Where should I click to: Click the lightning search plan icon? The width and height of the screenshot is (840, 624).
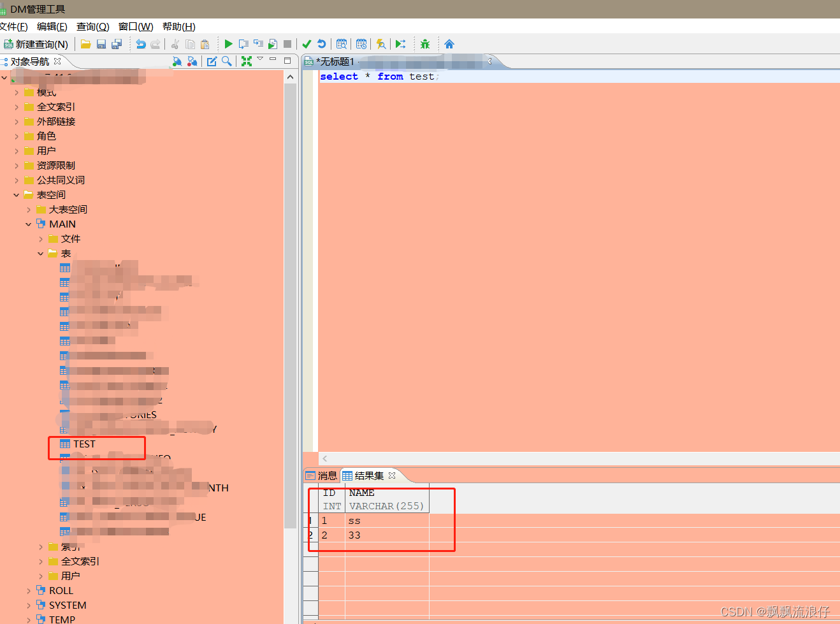click(x=381, y=44)
